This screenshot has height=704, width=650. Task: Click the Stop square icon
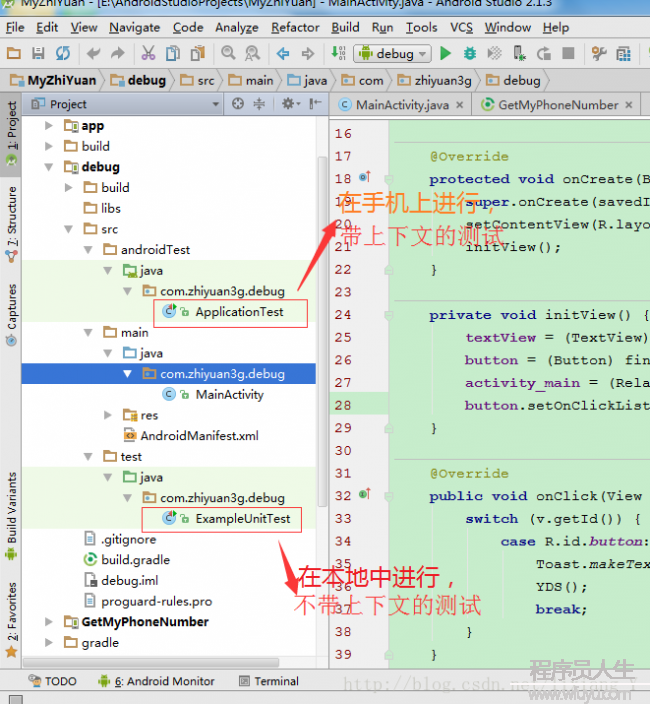[568, 53]
